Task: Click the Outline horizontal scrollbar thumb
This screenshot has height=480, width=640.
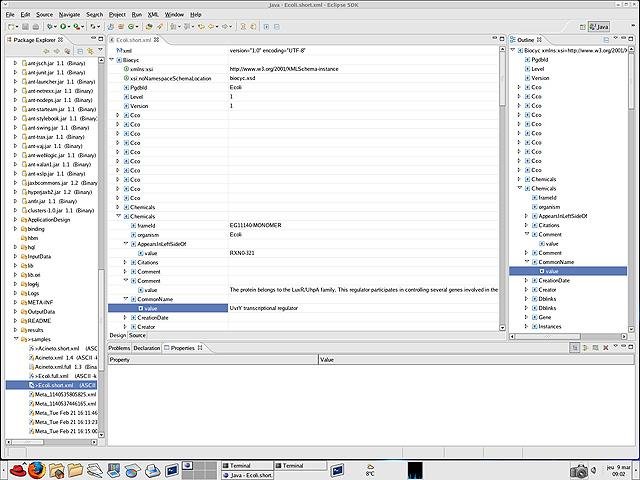Action: click(x=548, y=336)
